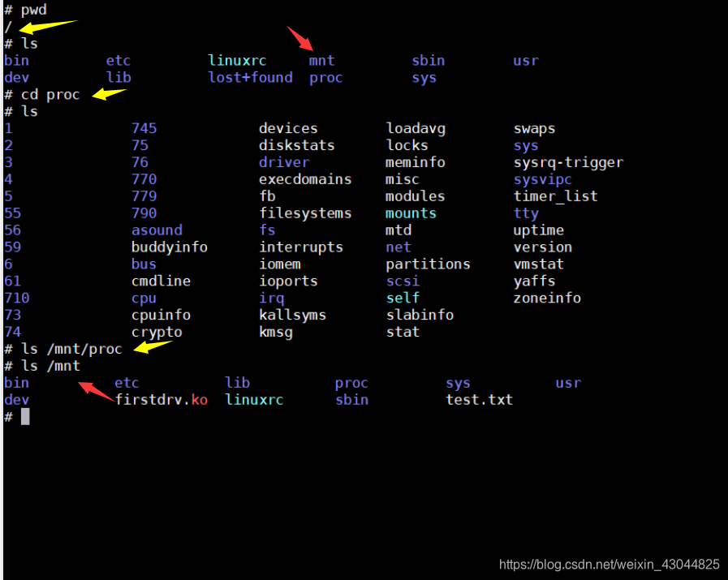Click the 'iomem' entry
The width and height of the screenshot is (728, 580).
[280, 264]
